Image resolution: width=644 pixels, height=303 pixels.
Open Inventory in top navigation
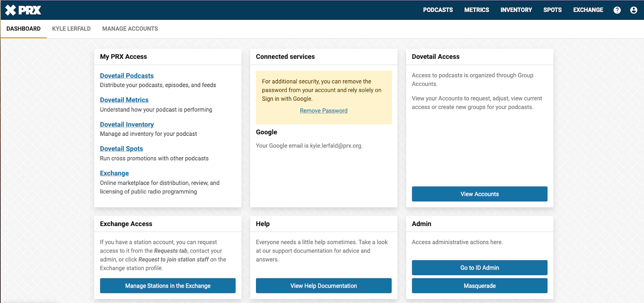point(516,10)
